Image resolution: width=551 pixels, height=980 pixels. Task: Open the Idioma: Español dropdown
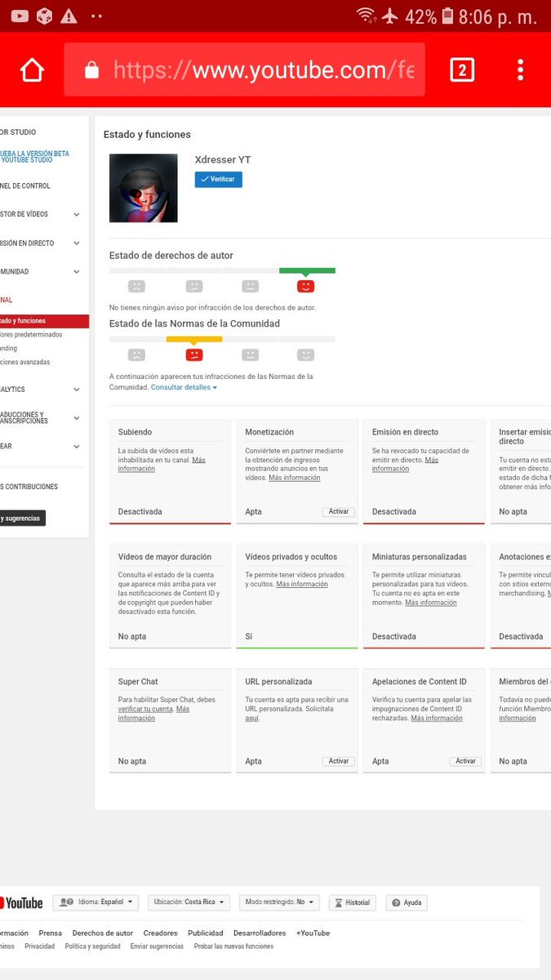[96, 902]
